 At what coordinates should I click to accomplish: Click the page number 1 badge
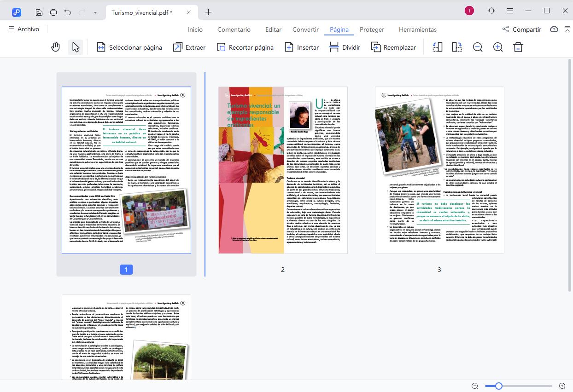pyautogui.click(x=126, y=270)
